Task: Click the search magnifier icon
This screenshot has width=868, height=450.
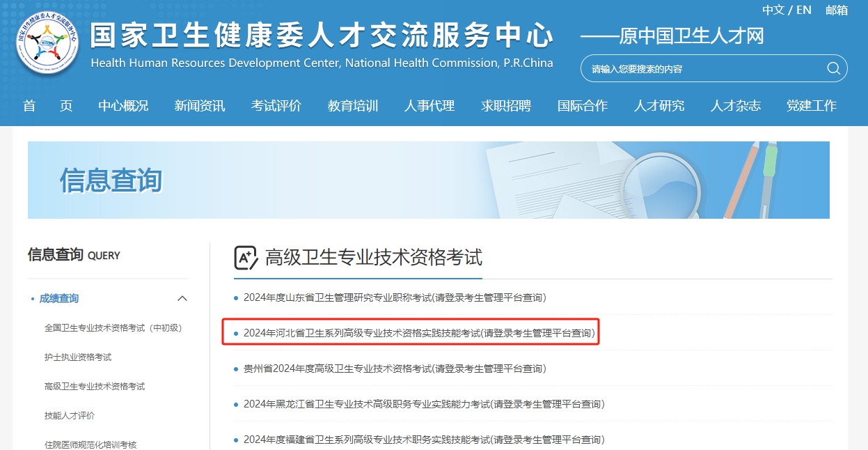Action: [x=833, y=68]
